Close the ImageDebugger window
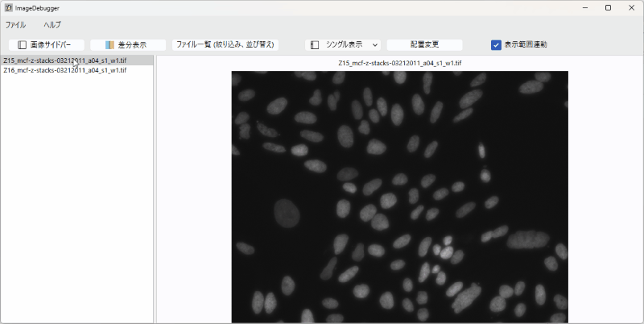This screenshot has width=644, height=324. point(632,8)
